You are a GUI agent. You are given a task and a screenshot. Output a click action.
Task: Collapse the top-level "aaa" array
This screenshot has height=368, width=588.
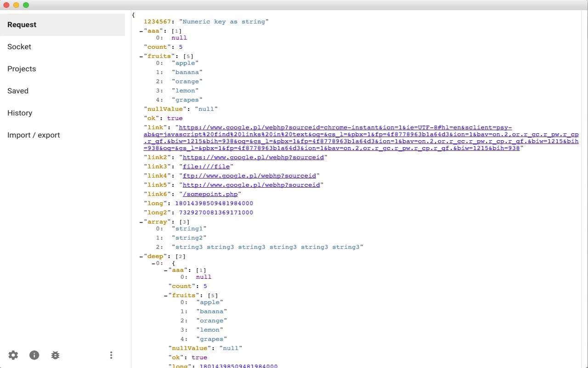[141, 31]
